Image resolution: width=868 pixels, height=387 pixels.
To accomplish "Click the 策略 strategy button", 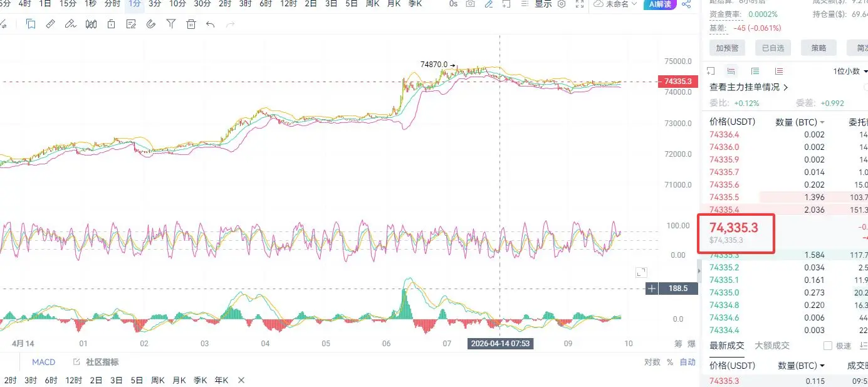I will pos(818,48).
